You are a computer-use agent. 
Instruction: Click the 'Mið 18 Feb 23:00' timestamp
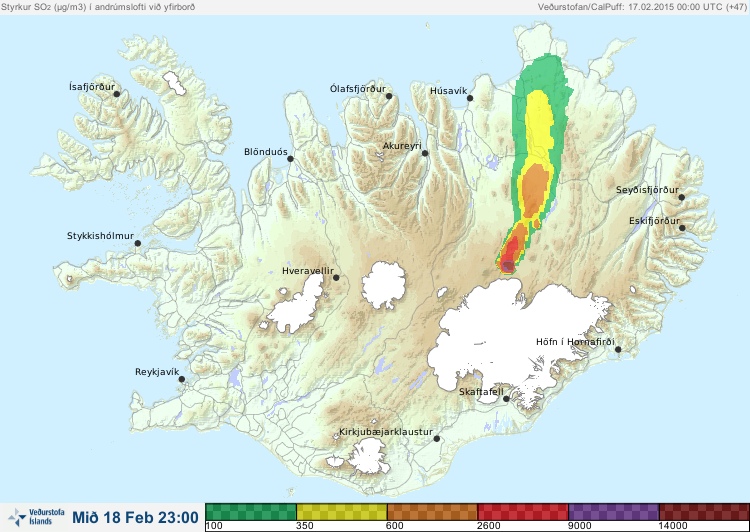135,517
